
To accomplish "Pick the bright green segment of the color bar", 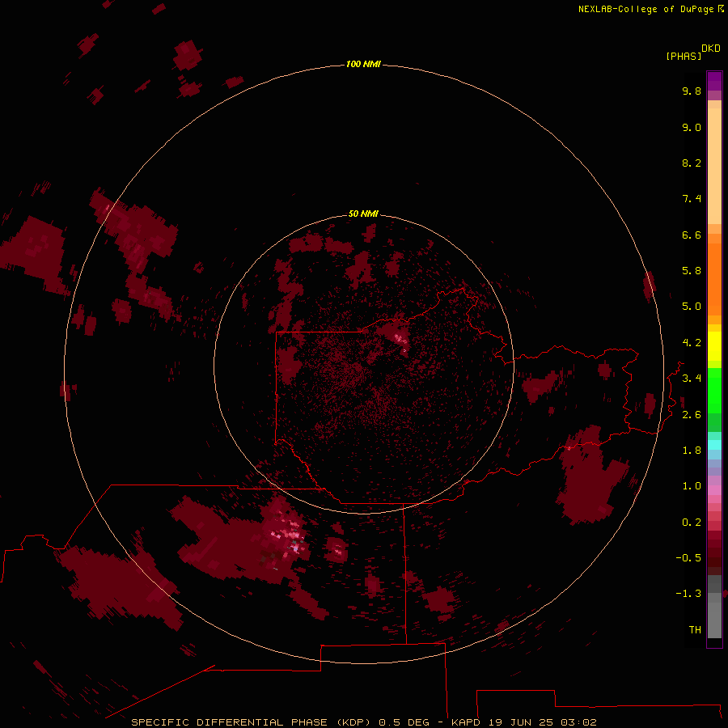I will 714,390.
